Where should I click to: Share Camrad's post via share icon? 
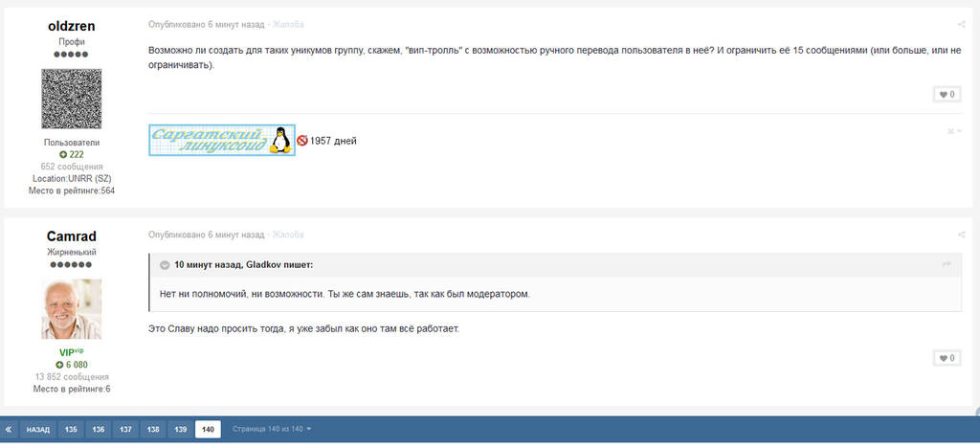click(961, 235)
